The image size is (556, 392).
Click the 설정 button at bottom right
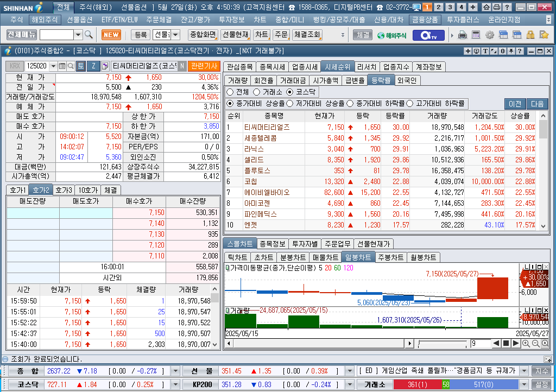(x=542, y=384)
